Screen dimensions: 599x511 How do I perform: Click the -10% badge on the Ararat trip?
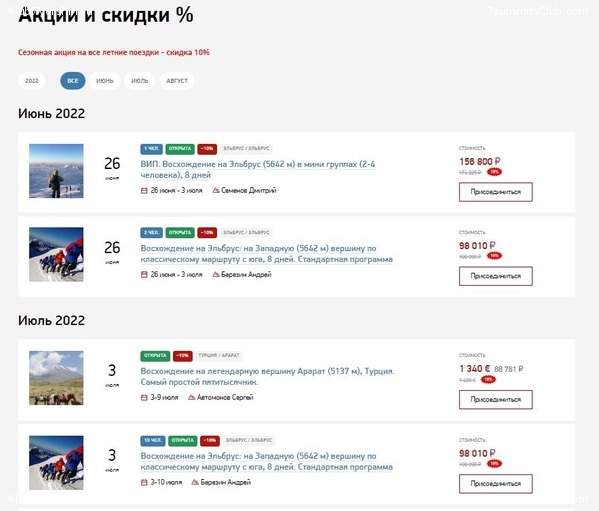tap(183, 356)
